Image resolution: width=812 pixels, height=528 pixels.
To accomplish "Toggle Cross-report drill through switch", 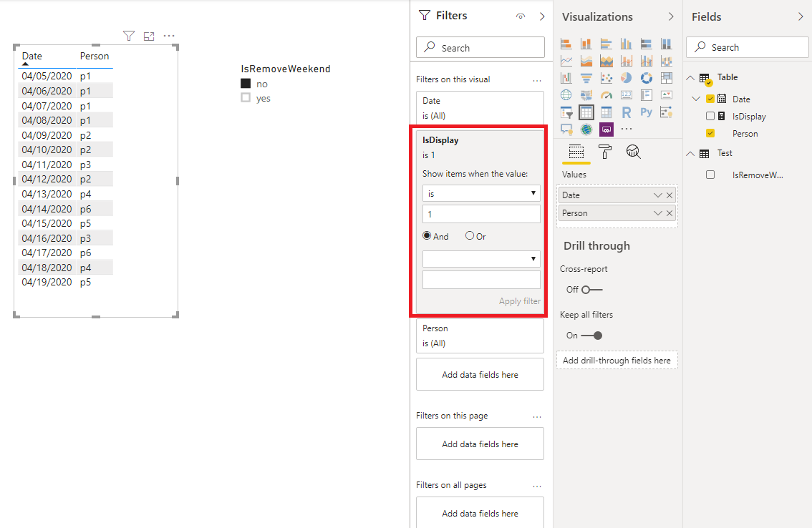I will (592, 290).
